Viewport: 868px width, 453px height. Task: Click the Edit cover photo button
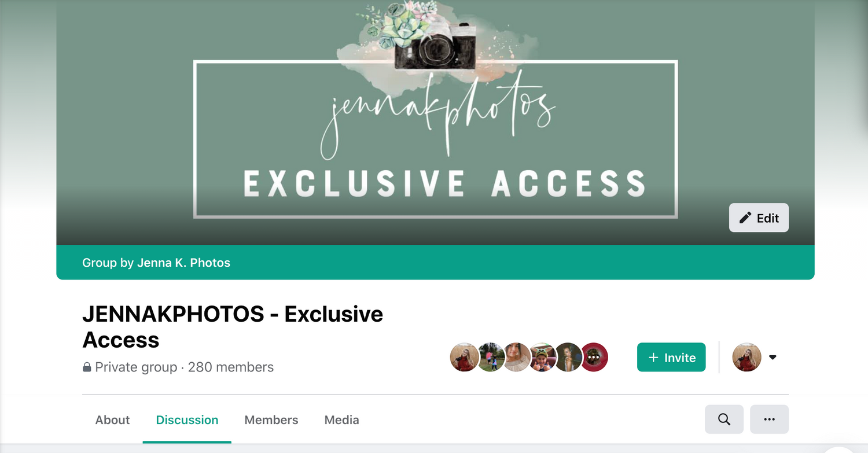[759, 218]
